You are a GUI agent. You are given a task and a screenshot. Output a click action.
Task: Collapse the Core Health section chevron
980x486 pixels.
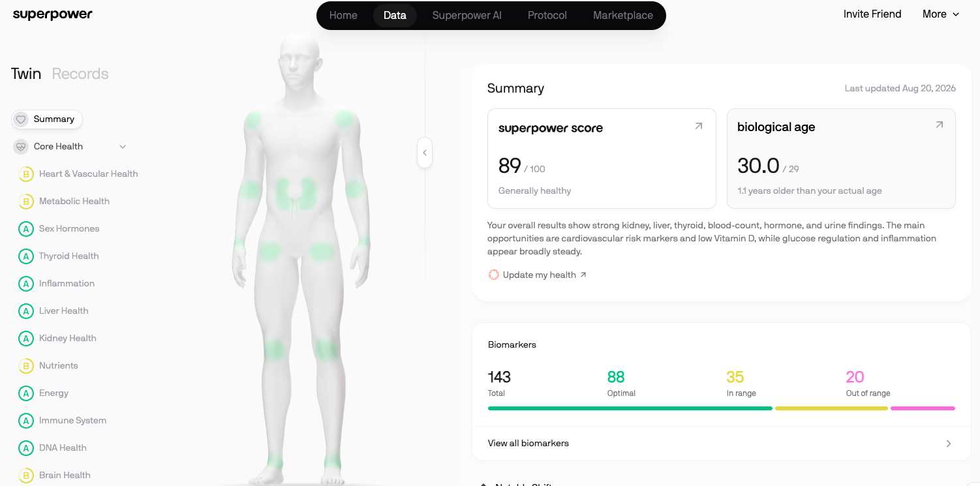tap(123, 147)
